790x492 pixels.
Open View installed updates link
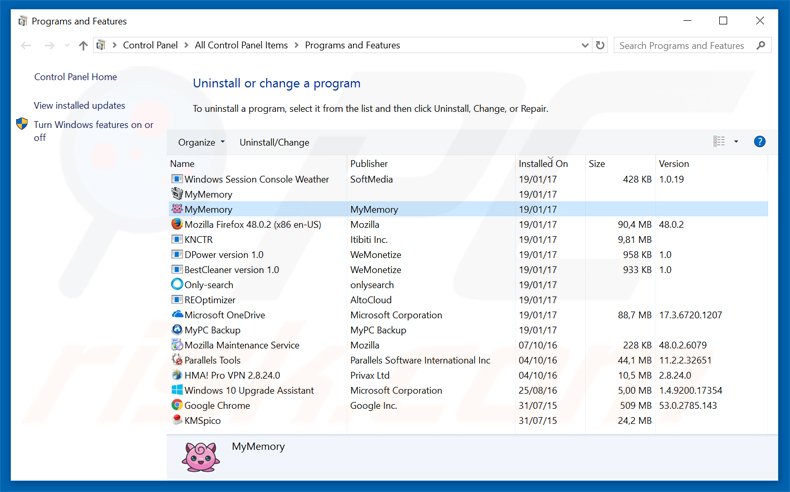pyautogui.click(x=80, y=105)
